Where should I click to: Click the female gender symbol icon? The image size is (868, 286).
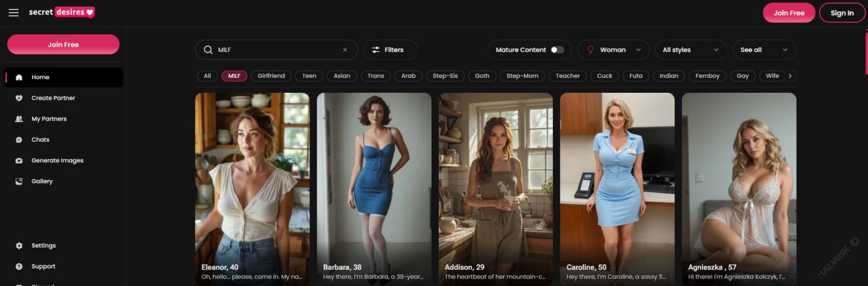tap(591, 50)
